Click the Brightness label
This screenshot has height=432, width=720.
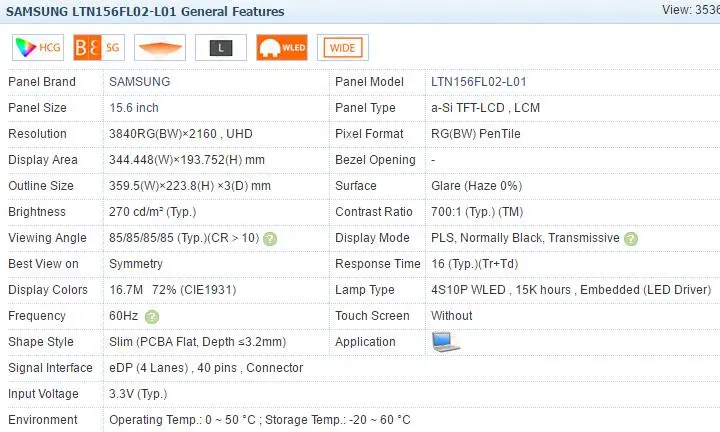coord(37,212)
